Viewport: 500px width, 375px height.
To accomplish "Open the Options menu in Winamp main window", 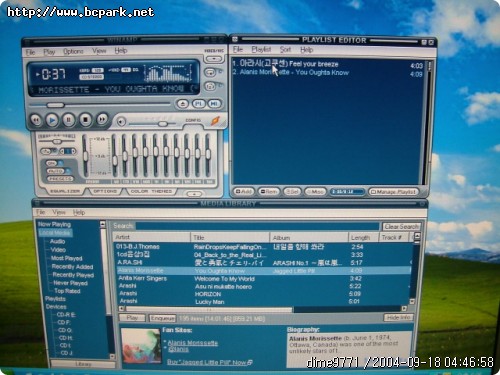I will coord(73,51).
